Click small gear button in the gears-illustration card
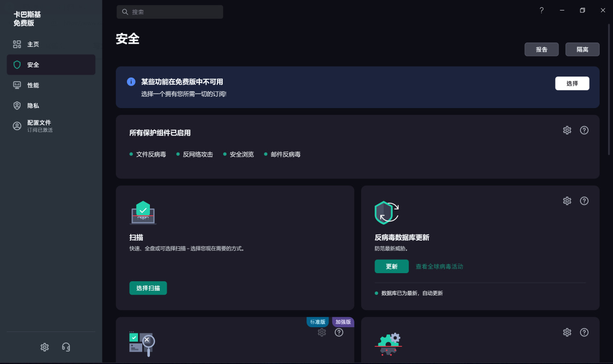Viewport: 613px width, 364px height. (x=567, y=332)
